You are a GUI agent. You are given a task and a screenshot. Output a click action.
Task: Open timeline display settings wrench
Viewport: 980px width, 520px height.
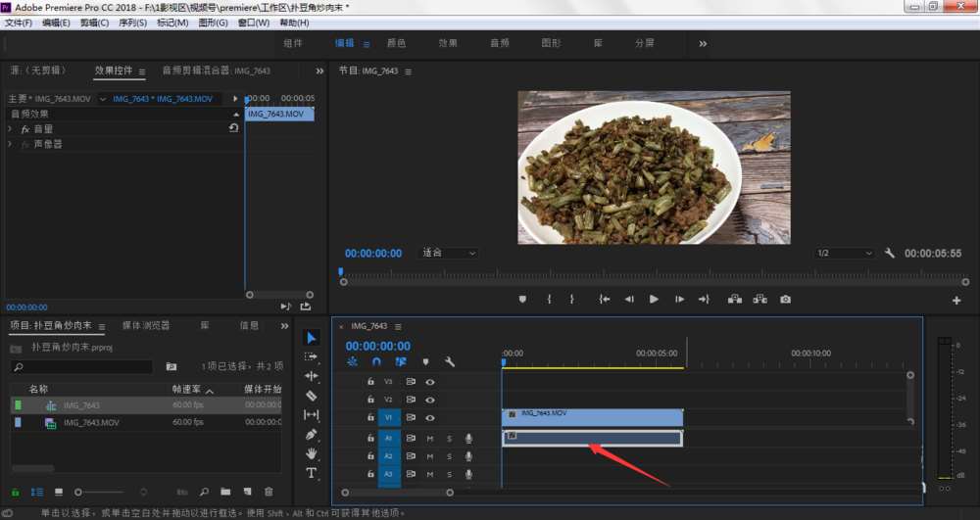point(450,361)
